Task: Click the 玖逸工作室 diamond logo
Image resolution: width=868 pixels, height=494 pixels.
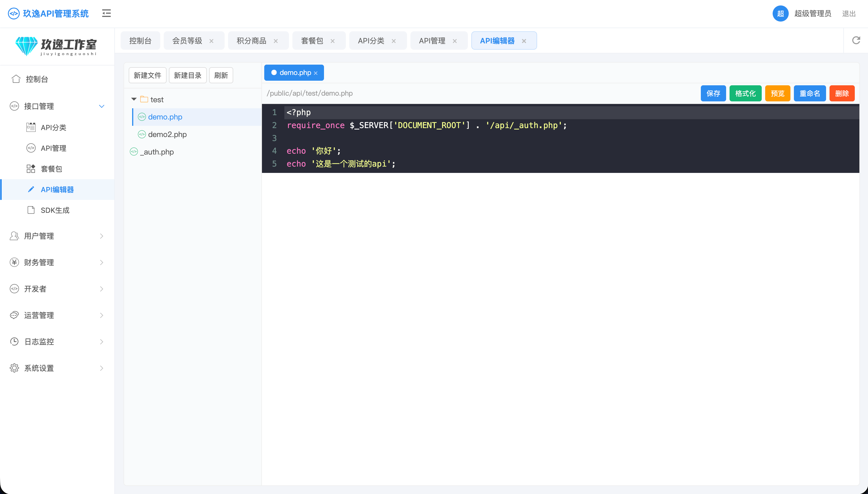Action: 26,46
